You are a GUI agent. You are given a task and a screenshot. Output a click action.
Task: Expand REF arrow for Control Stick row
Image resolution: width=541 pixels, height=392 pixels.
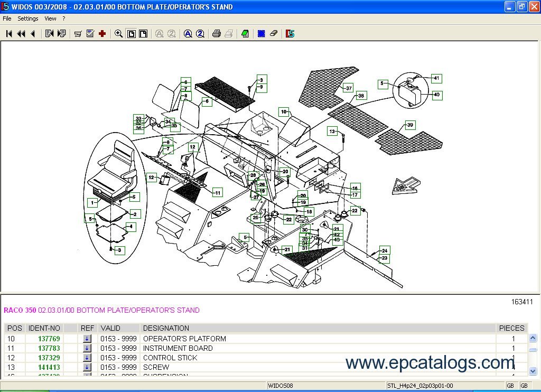[x=87, y=358]
